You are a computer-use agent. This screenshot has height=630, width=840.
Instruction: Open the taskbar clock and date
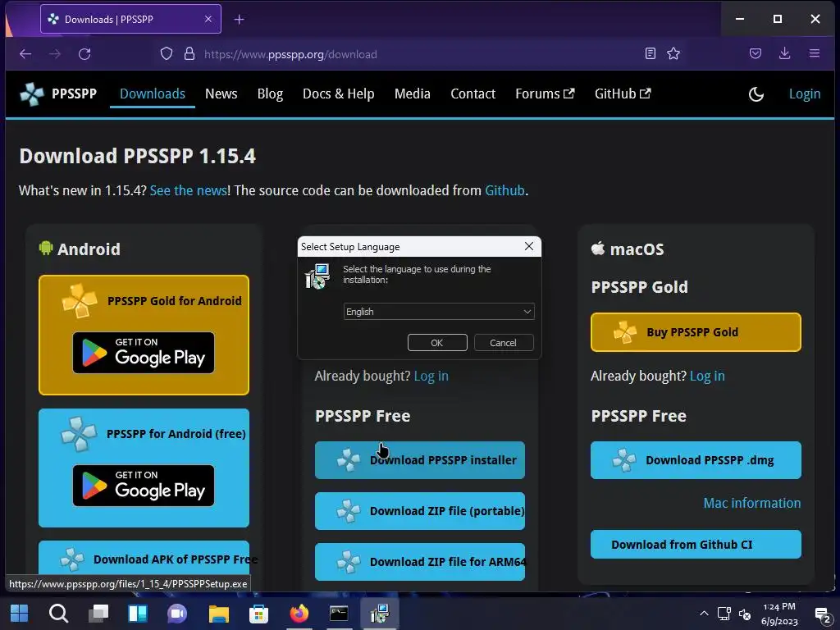pos(779,614)
